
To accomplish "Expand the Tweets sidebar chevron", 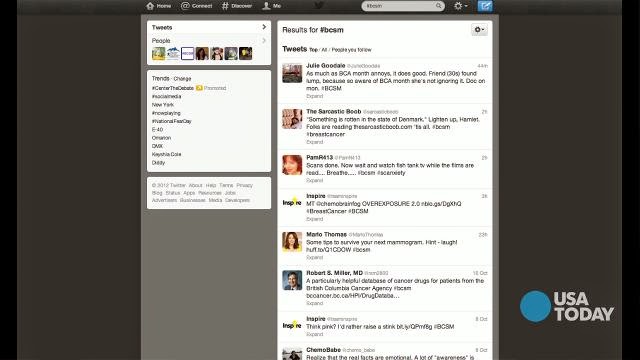I will 264,27.
